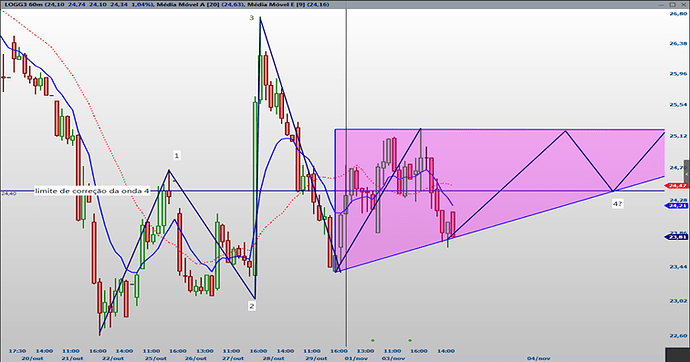Click the 27/out date label
The image size is (690, 362).
click(232, 358)
